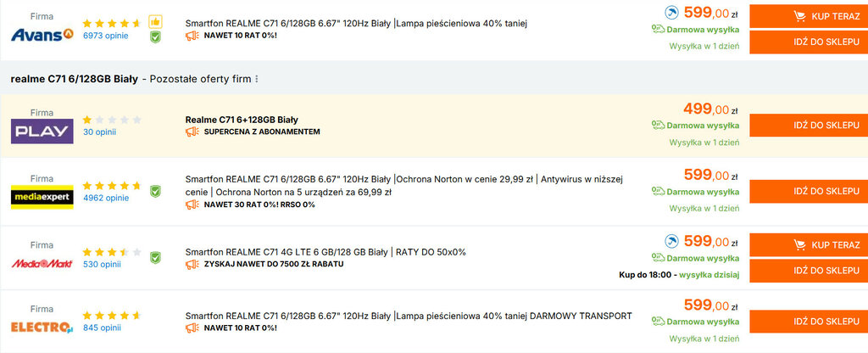Open the three-dot menu beside Pozostałe oferty firm
The width and height of the screenshot is (868, 353).
[x=257, y=79]
